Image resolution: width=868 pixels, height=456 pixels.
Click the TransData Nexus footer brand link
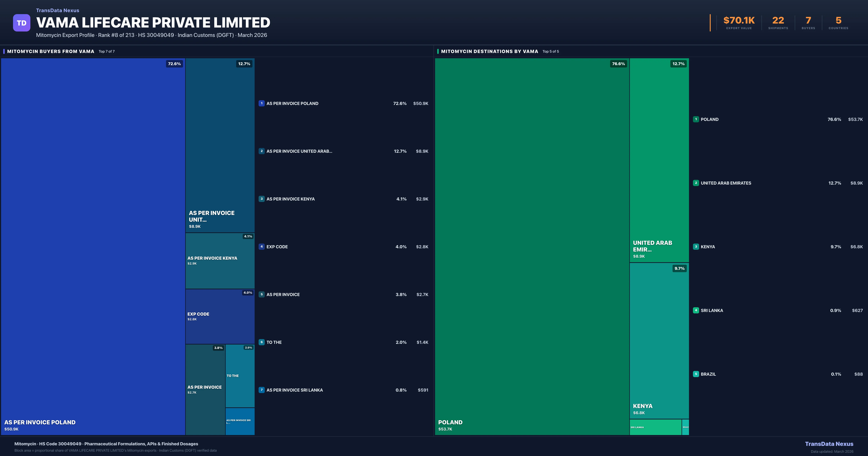(x=829, y=444)
